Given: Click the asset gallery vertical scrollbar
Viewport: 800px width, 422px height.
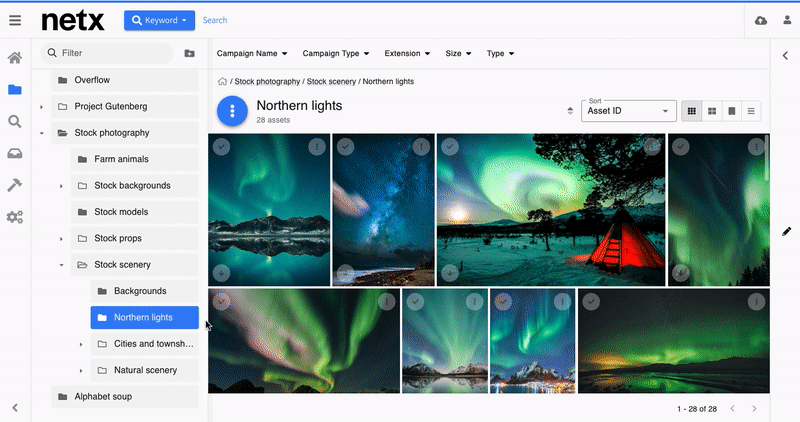Looking at the screenshot, I should [x=766, y=158].
